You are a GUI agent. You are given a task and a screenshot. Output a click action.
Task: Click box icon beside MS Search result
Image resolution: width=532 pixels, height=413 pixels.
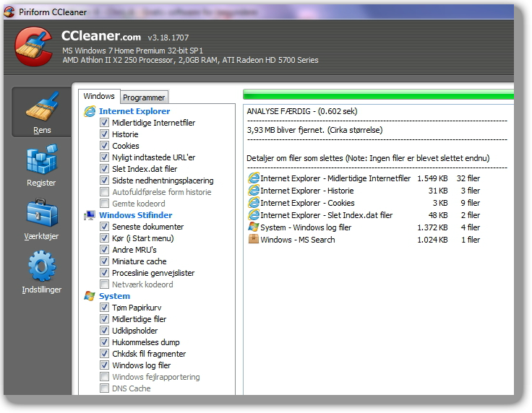pos(254,239)
